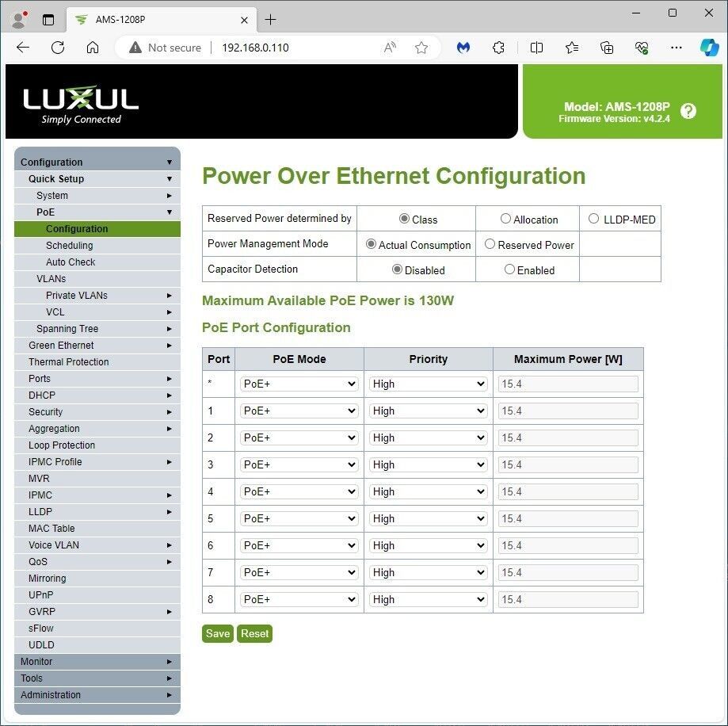Open PoE Mode dropdown for port 3
728x726 pixels.
(x=299, y=465)
